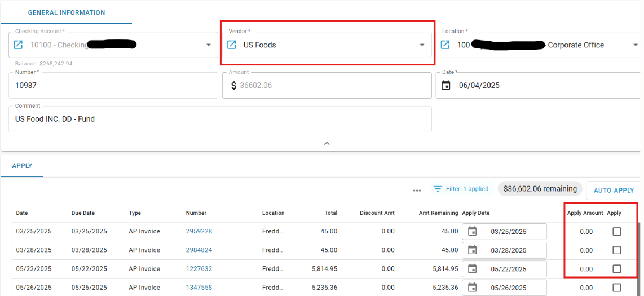The width and height of the screenshot is (644, 296).
Task: Click Apply Amount 0.00 for invoice 1227632
Action: pos(586,269)
